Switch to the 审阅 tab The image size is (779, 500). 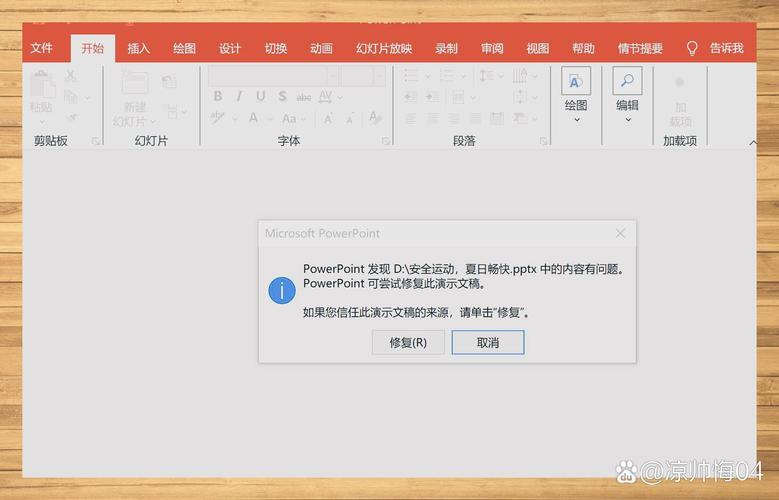pyautogui.click(x=492, y=48)
